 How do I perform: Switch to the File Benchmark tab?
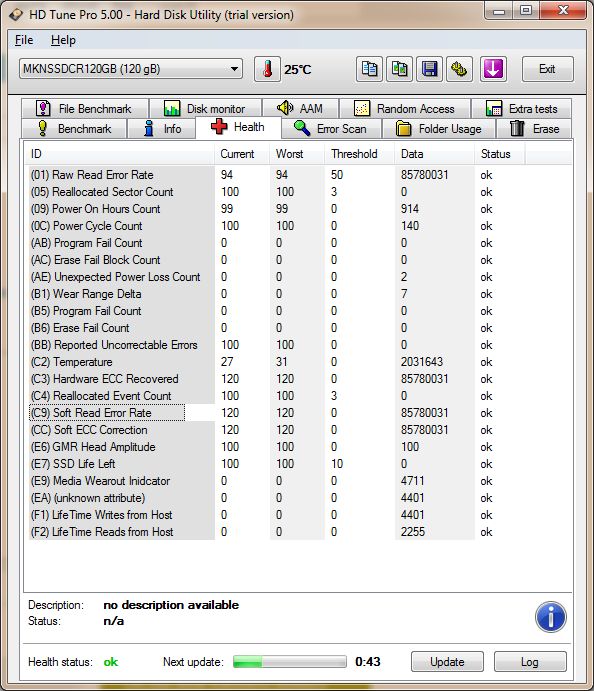click(85, 108)
